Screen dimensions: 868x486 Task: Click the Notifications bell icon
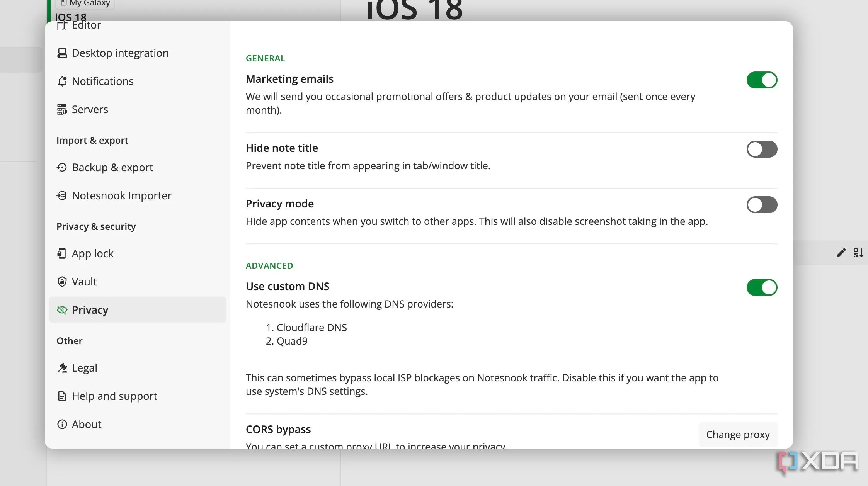point(62,81)
